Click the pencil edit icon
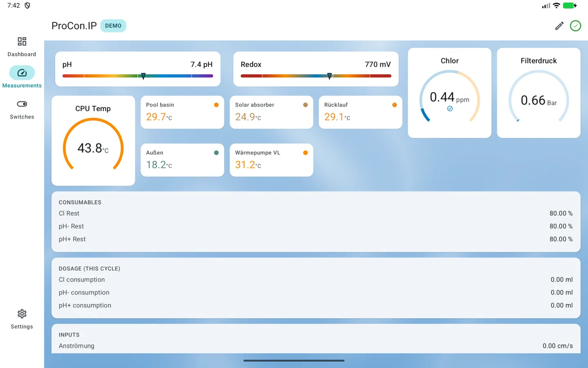Screen dimensions: 588x368 [559, 26]
